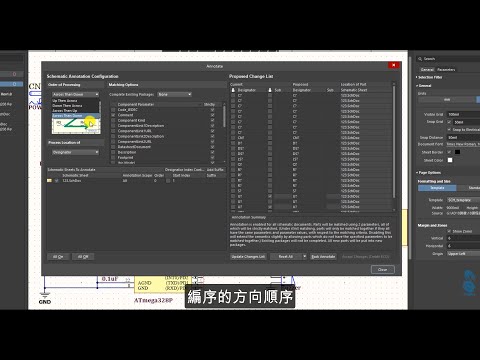Open the Reset All dropdown arrow

[304, 257]
